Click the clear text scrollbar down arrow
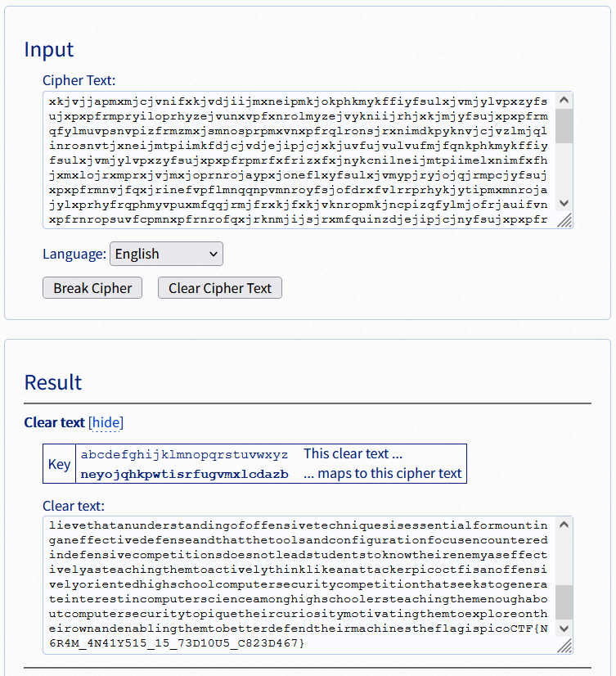 coord(564,629)
